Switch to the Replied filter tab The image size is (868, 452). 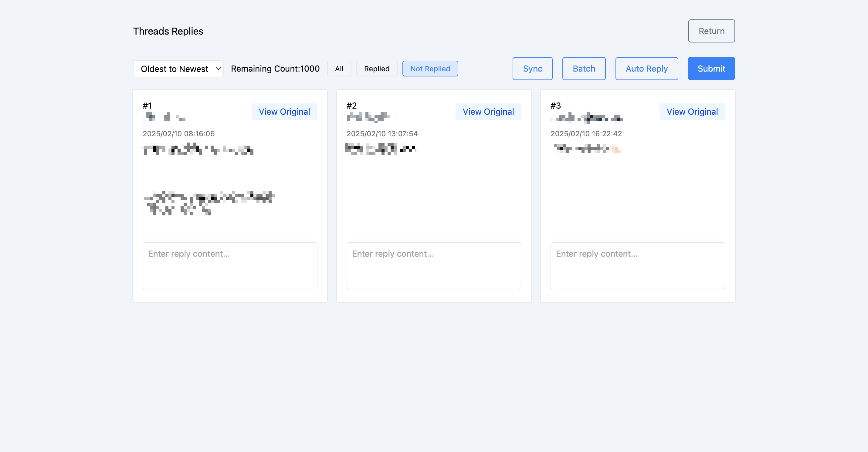point(377,69)
